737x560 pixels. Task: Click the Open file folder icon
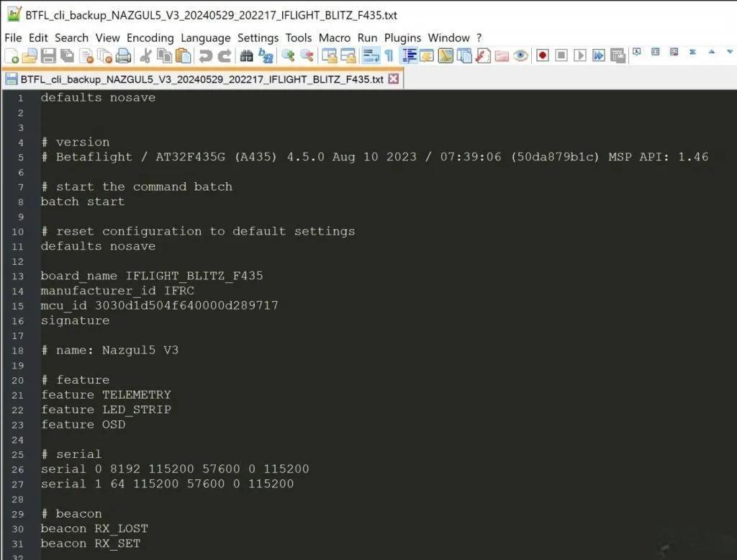click(30, 56)
